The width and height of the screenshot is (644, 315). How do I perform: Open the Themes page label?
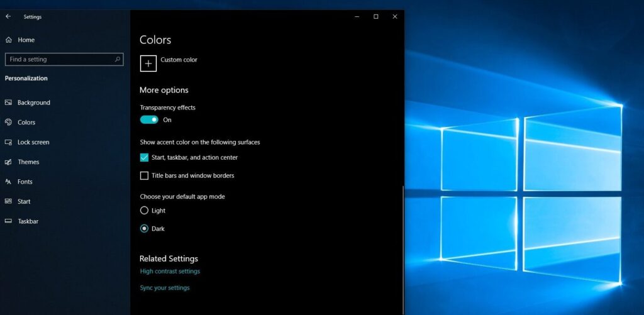click(x=28, y=162)
